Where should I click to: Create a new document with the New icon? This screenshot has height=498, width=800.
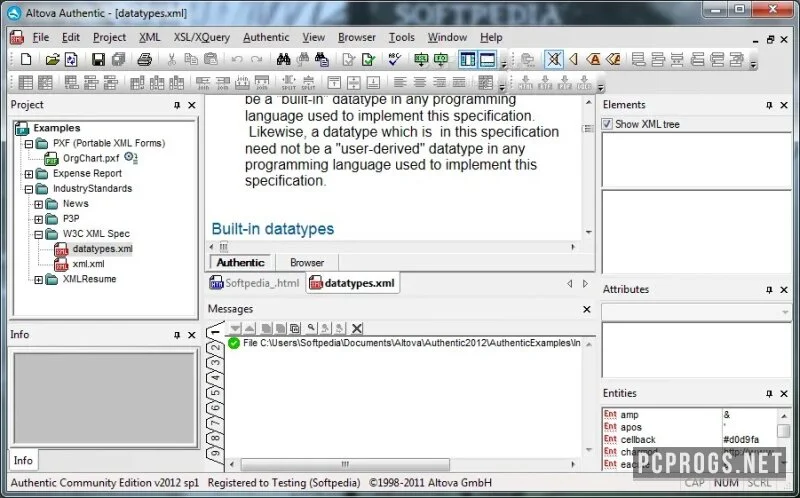pyautogui.click(x=26, y=60)
